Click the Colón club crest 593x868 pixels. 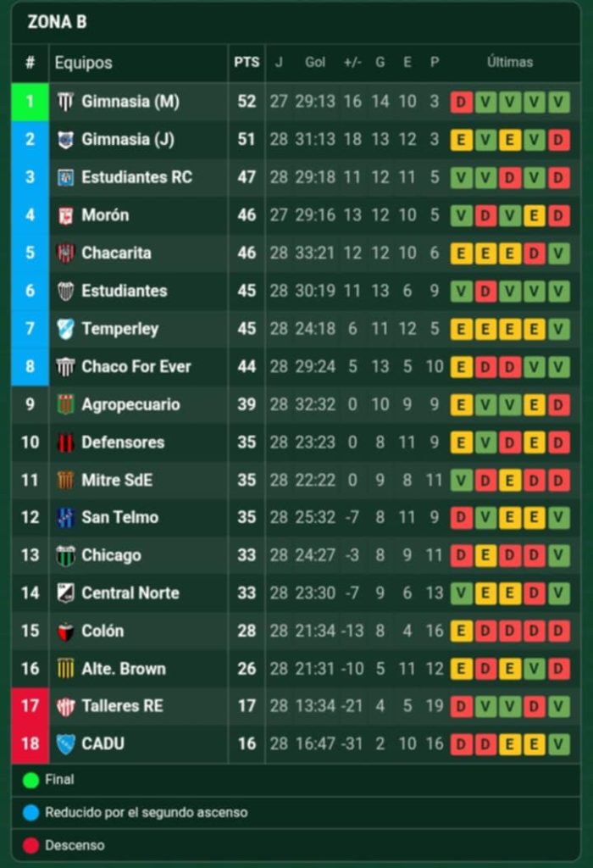pos(65,632)
